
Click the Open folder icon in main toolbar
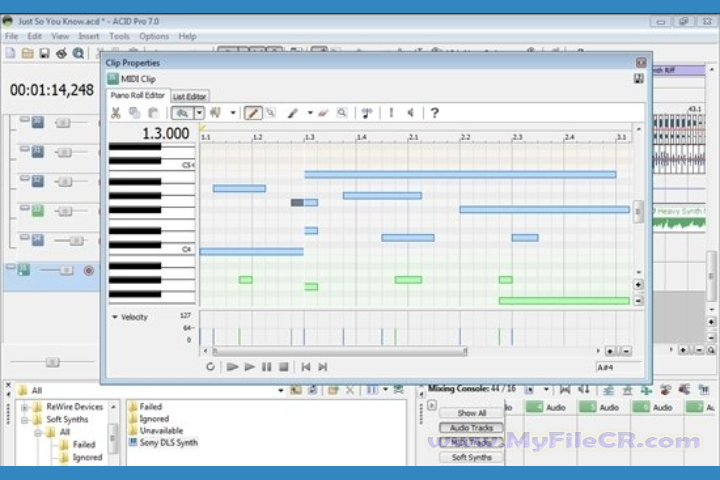click(x=28, y=53)
